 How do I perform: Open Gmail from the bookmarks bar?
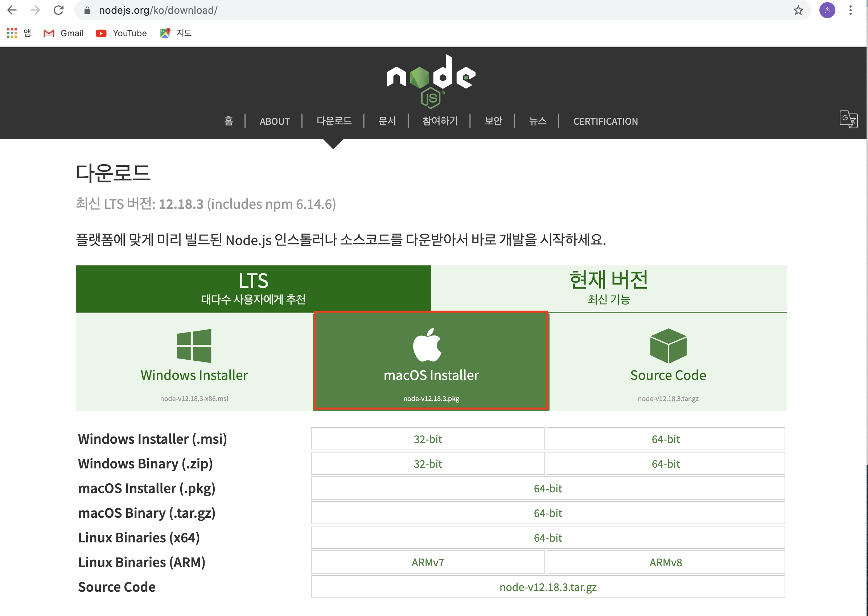(64, 33)
